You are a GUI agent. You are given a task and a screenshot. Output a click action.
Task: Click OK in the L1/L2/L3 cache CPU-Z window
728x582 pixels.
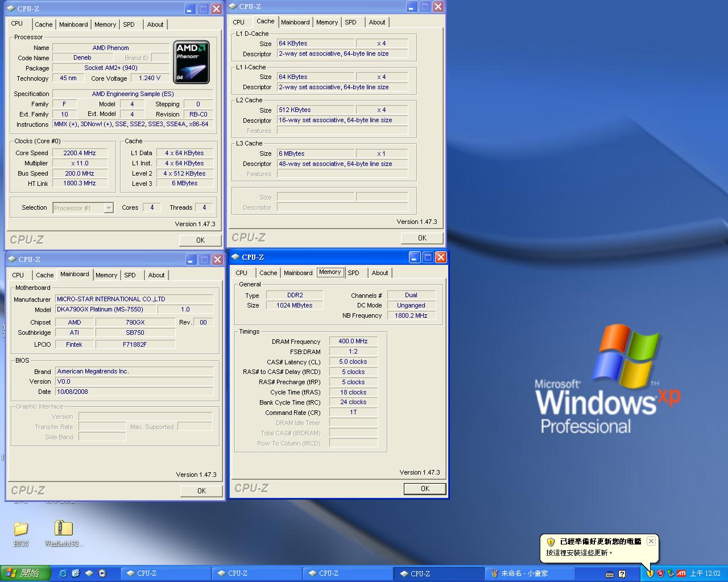pyautogui.click(x=422, y=238)
